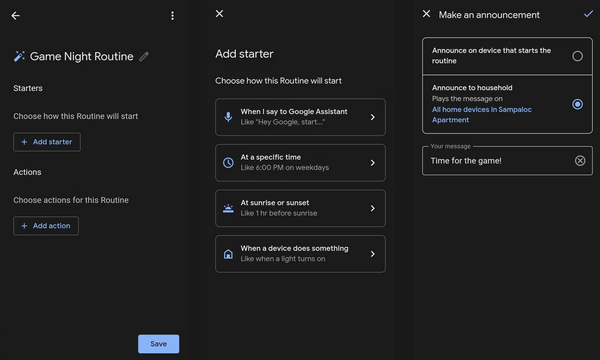
Task: Click the plus icon in Add starter
Action: (x=24, y=142)
